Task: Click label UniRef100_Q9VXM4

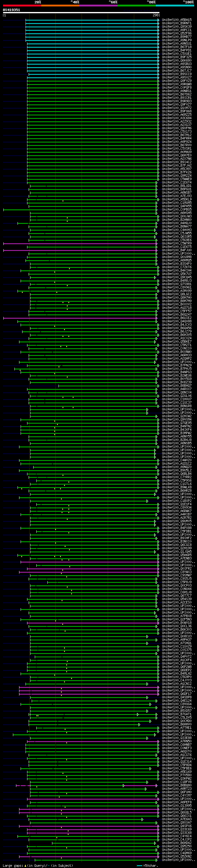Action: pos(177,419)
